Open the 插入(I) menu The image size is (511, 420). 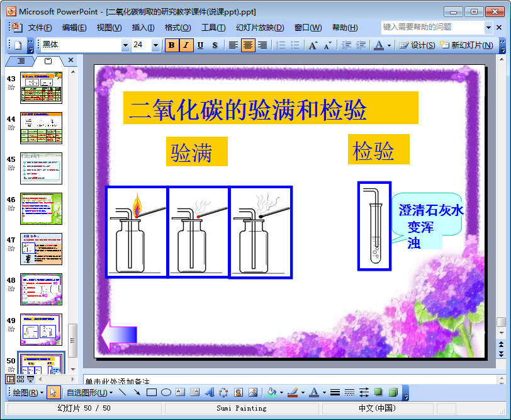(143, 28)
